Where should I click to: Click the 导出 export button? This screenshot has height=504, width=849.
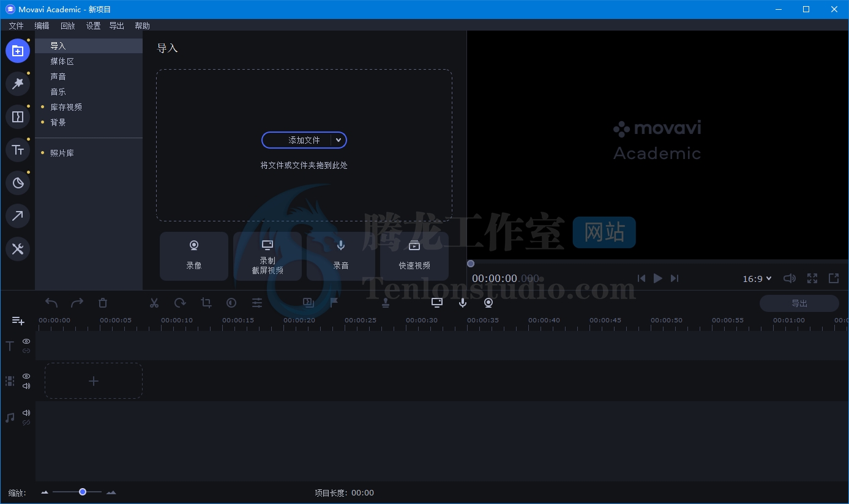pos(799,303)
